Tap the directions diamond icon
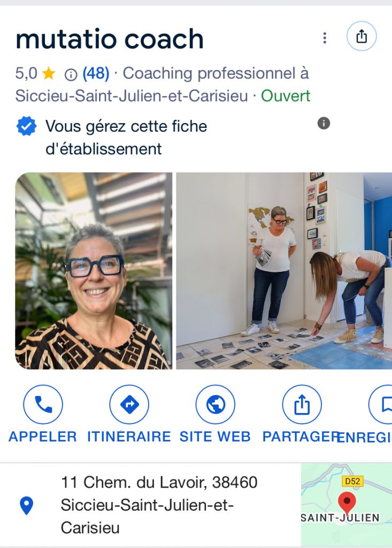The image size is (392, 548). pyautogui.click(x=129, y=405)
